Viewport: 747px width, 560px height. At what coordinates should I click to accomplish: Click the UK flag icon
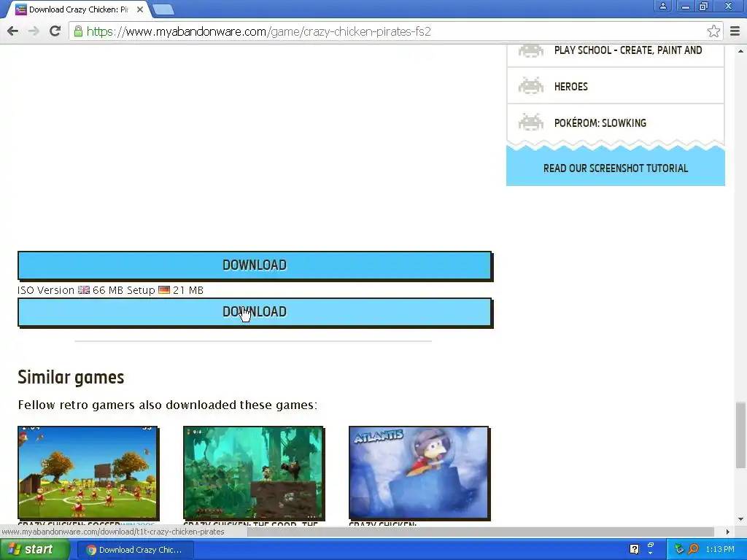(x=84, y=290)
